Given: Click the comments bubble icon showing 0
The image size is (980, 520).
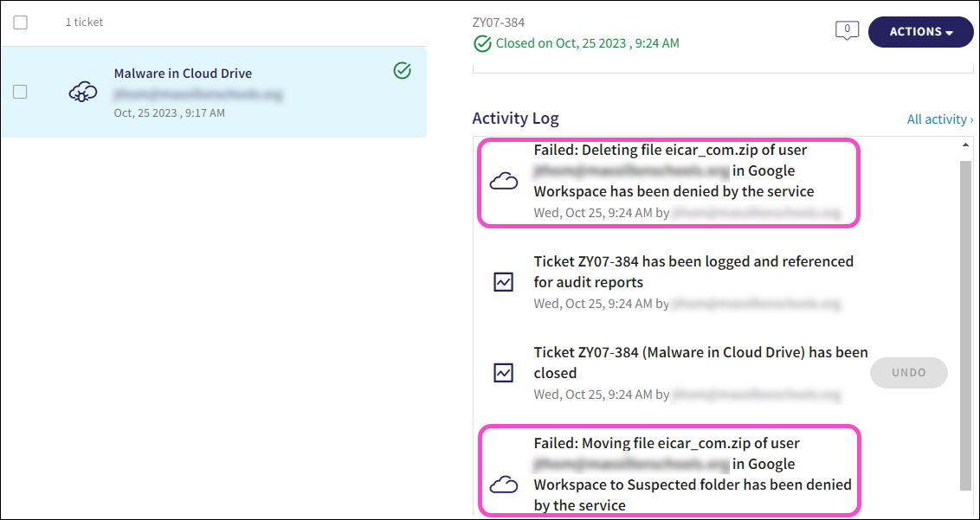Looking at the screenshot, I should coord(846,31).
